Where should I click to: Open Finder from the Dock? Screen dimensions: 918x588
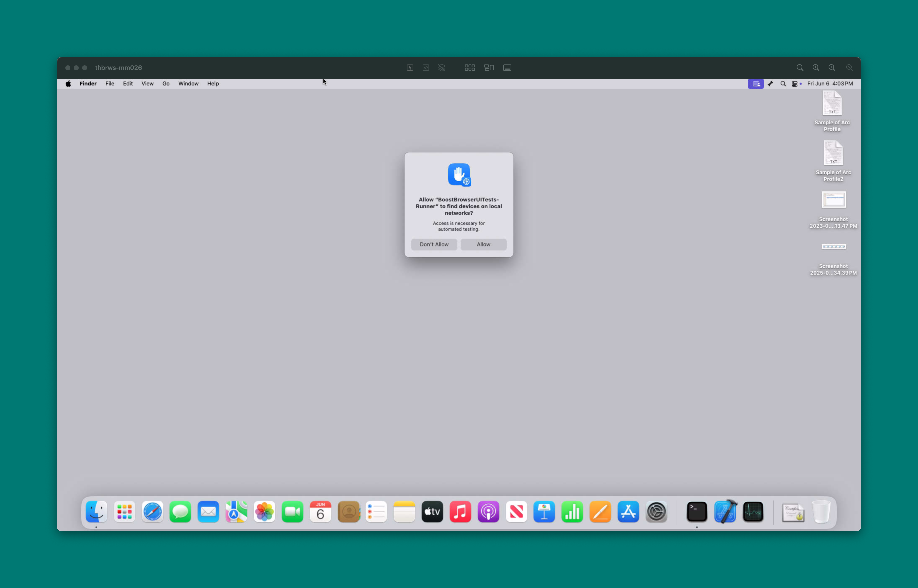[x=96, y=512]
